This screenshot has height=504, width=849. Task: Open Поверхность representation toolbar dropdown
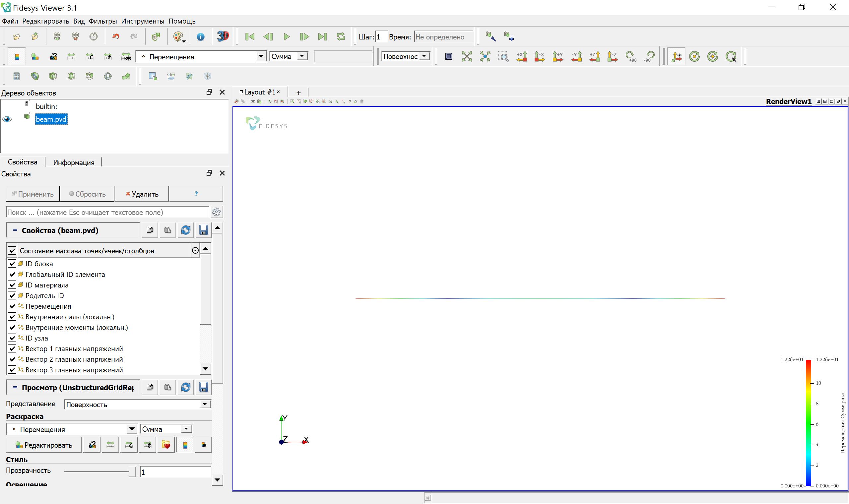406,56
